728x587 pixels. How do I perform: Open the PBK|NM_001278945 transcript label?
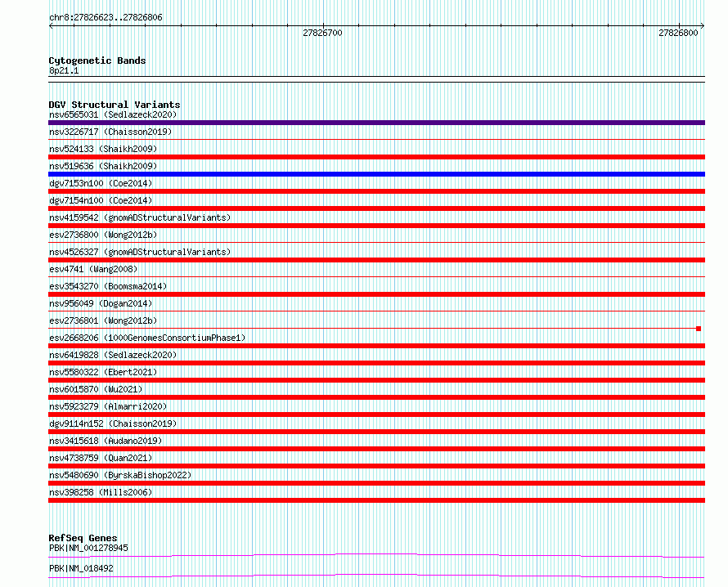point(88,548)
